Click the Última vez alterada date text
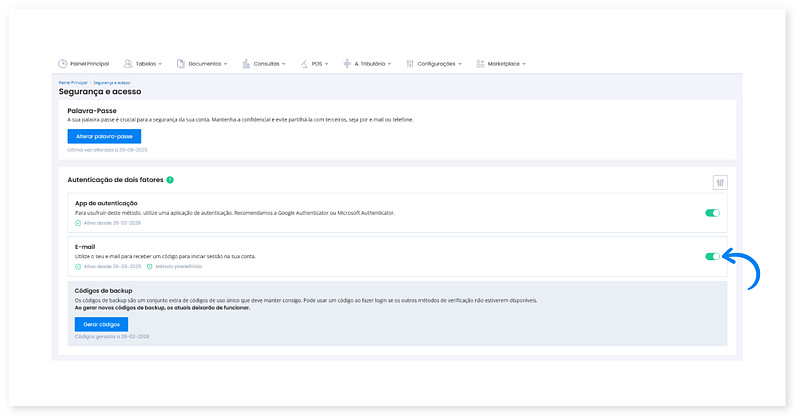800x420 pixels. pyautogui.click(x=107, y=150)
